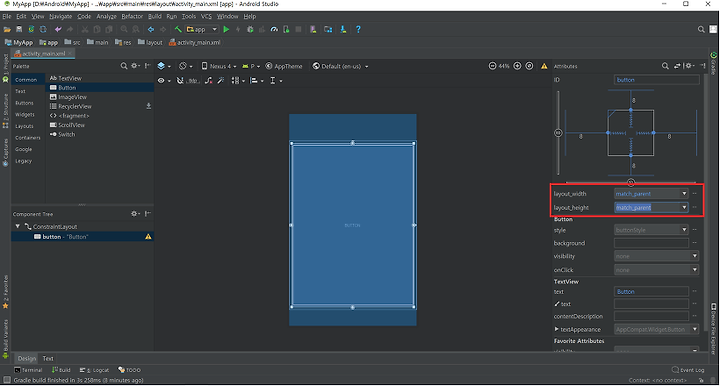
Task: Click the Attach debugger to process icon
Action: 286,29
